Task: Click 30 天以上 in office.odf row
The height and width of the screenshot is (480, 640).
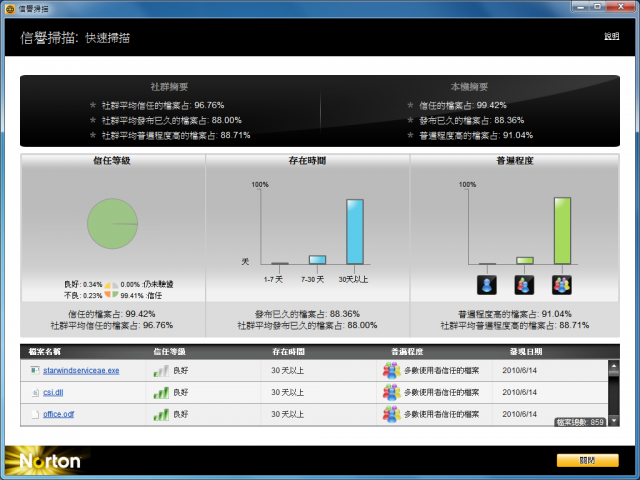Action: (287, 414)
